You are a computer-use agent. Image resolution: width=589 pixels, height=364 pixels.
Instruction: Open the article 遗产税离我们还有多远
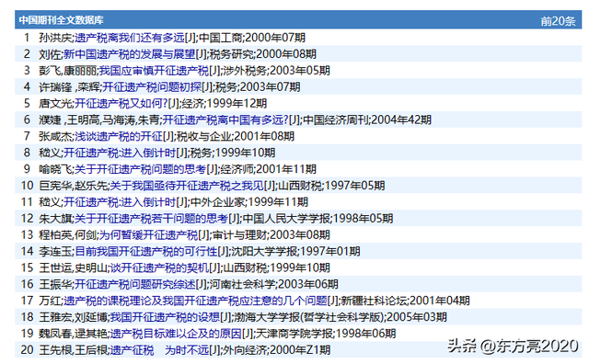[130, 38]
